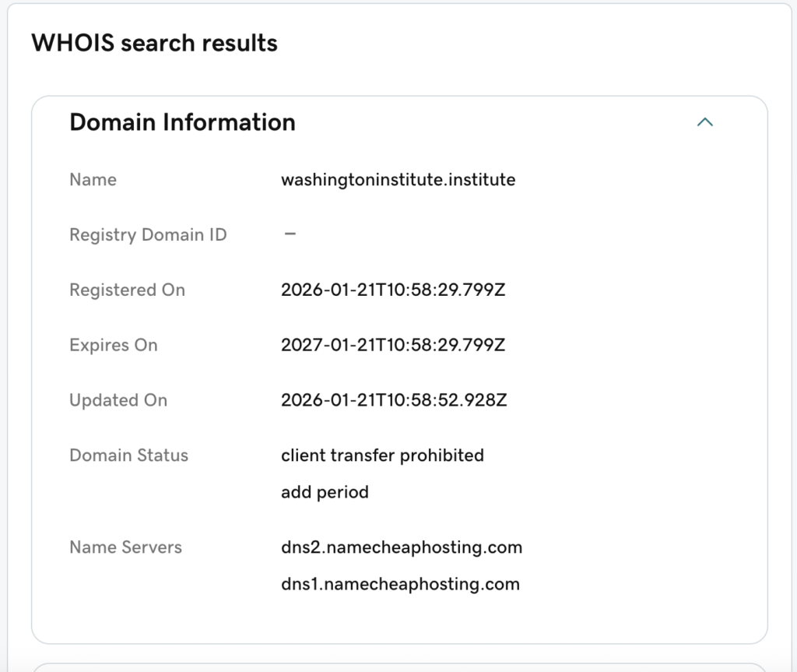Click the Updated On label
The height and width of the screenshot is (672, 797).
coord(118,400)
